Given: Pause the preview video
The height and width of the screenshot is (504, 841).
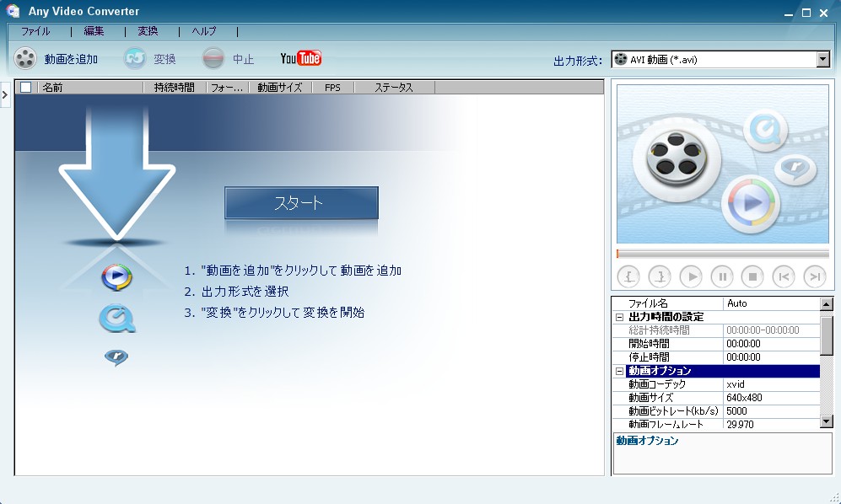Looking at the screenshot, I should pyautogui.click(x=722, y=276).
